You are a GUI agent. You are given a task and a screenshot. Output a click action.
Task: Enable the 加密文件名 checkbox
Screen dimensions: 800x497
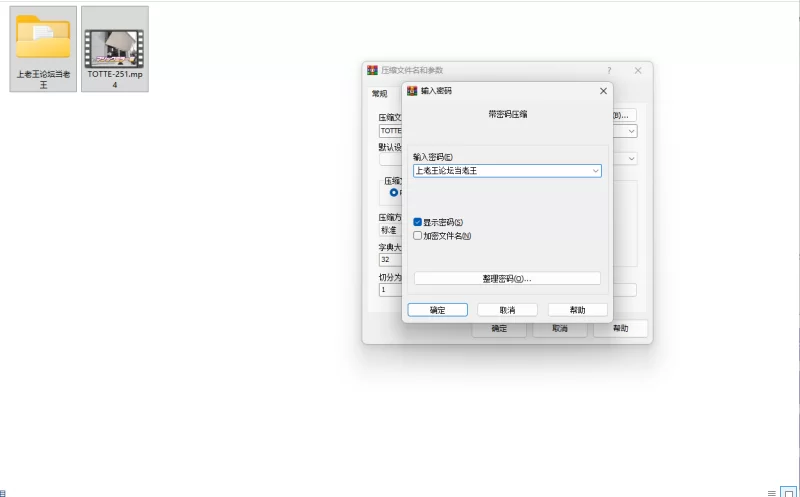[x=417, y=235]
